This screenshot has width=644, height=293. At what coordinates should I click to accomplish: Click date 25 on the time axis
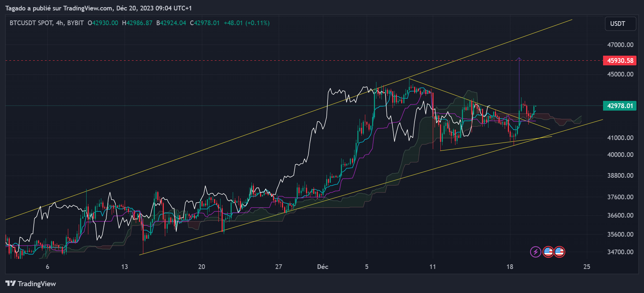(x=587, y=267)
